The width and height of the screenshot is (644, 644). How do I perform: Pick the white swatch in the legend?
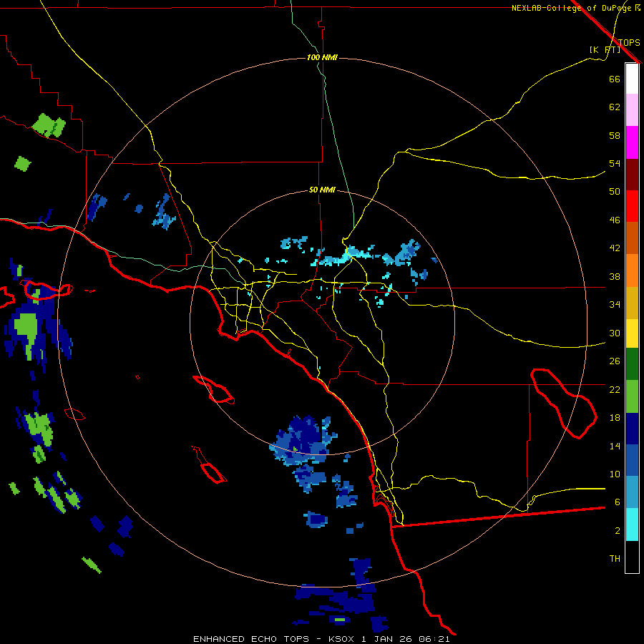632,79
